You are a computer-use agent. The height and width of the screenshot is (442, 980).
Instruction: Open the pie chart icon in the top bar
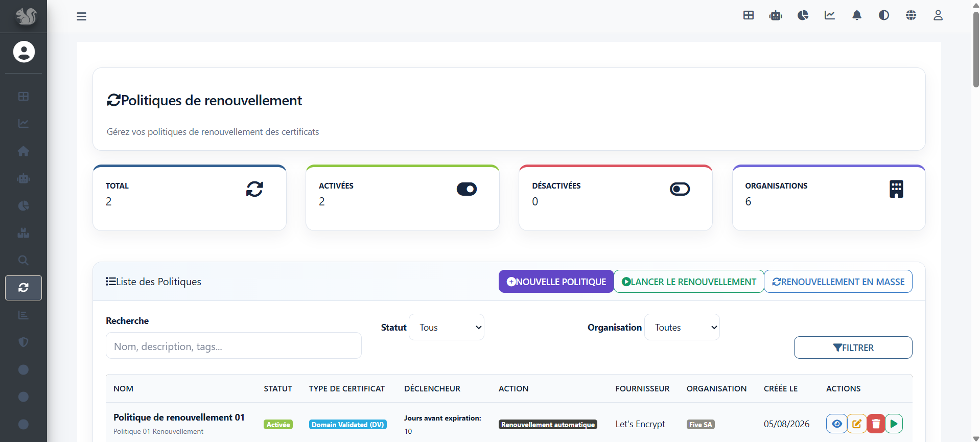point(803,15)
